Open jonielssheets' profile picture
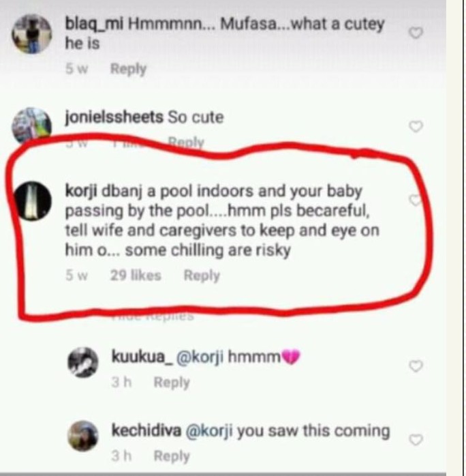Image resolution: width=466 pixels, height=476 pixels. [x=31, y=125]
